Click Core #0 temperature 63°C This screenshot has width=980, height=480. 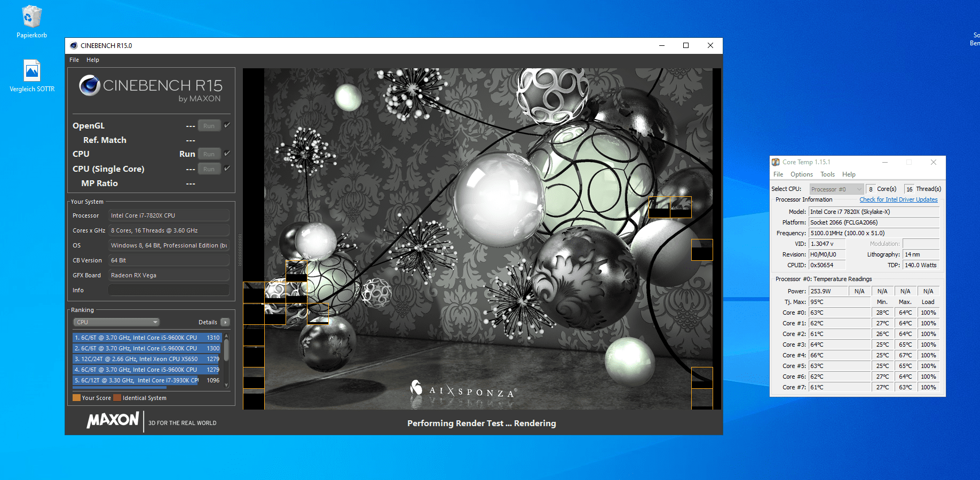839,313
